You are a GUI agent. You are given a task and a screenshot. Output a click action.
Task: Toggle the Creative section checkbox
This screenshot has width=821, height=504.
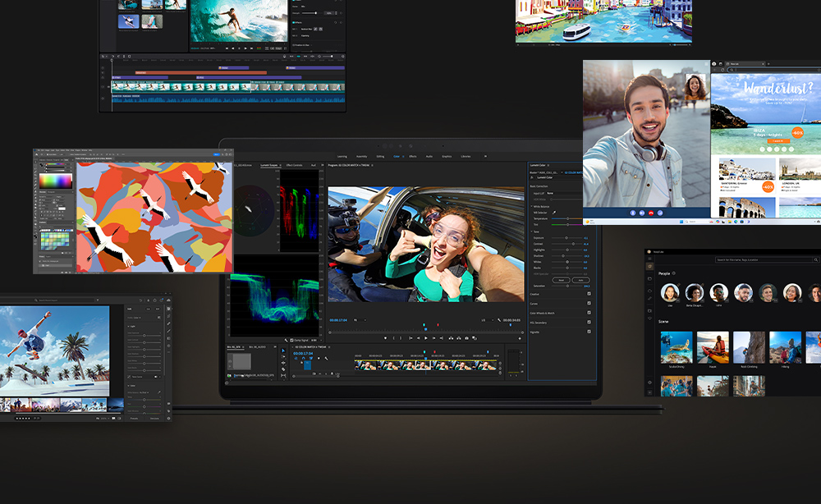click(589, 293)
